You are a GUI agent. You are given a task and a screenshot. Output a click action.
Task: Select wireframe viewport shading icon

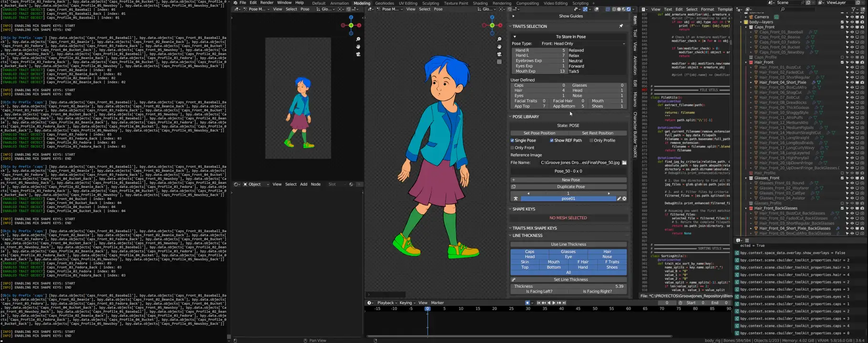613,9
